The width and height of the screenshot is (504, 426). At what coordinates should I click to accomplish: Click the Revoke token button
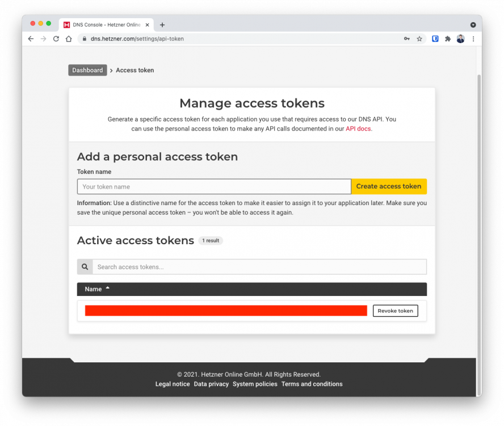tap(395, 311)
